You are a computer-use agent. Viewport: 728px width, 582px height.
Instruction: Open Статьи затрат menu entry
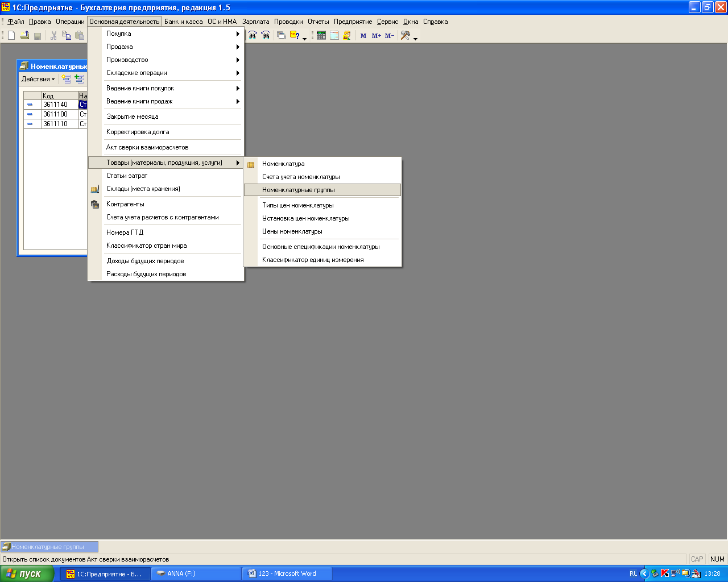tap(166, 176)
